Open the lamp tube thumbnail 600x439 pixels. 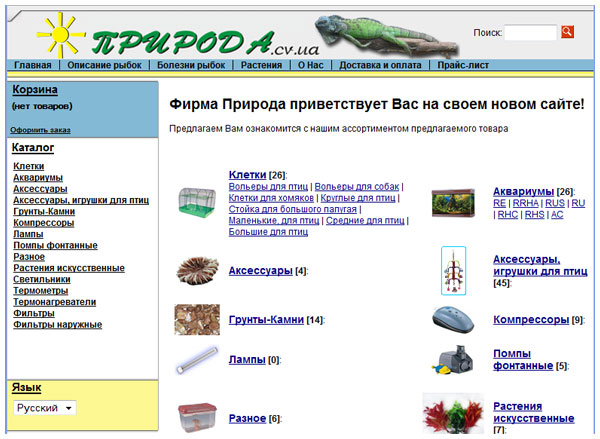[197, 360]
